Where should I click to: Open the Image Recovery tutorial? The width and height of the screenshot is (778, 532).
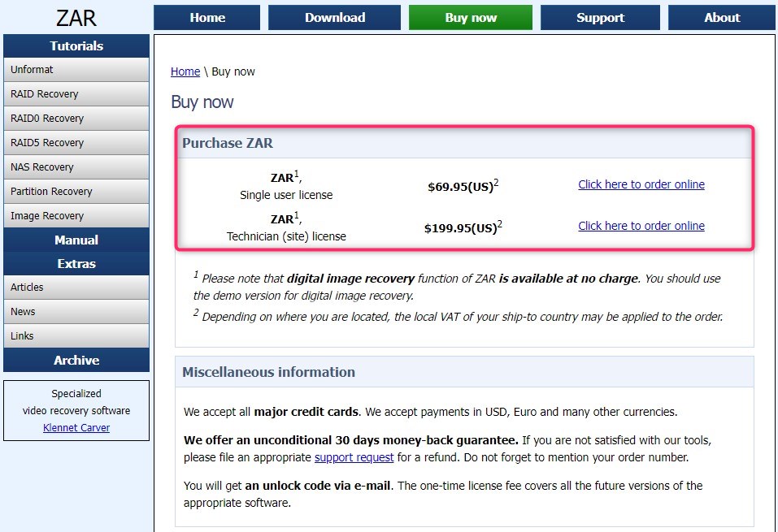[x=76, y=215]
